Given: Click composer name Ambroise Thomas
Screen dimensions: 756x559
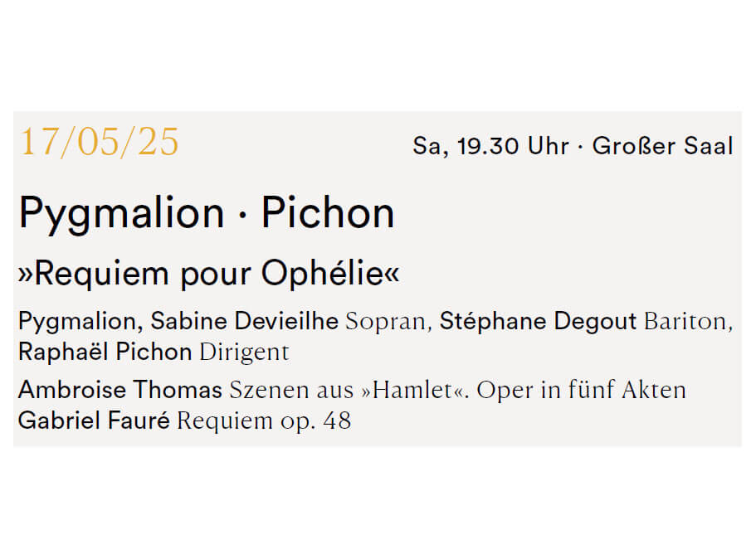Looking at the screenshot, I should coord(120,389).
